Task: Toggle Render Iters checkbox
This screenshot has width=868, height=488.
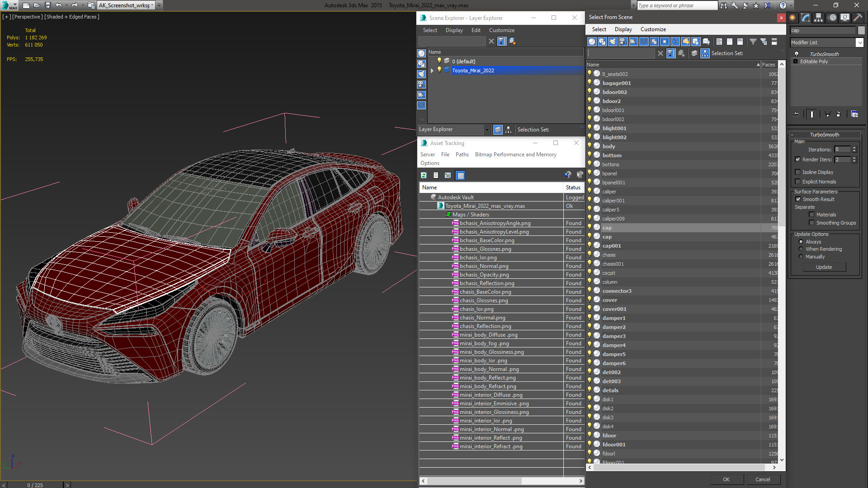Action: click(x=797, y=160)
